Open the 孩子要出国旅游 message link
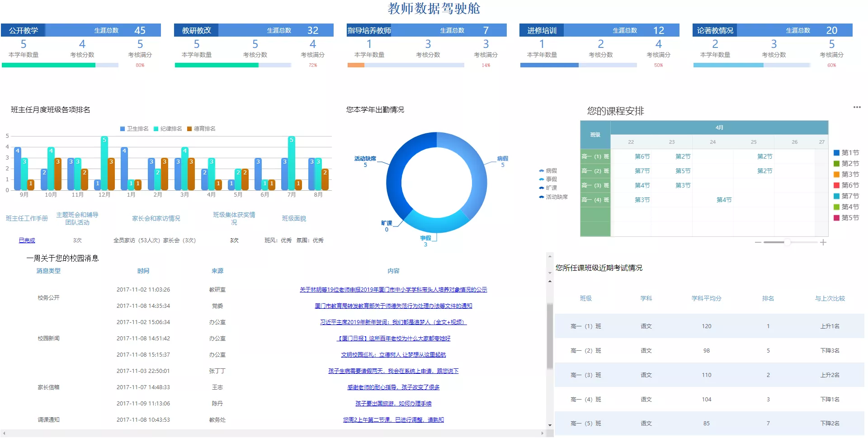The width and height of the screenshot is (868, 438). [393, 404]
